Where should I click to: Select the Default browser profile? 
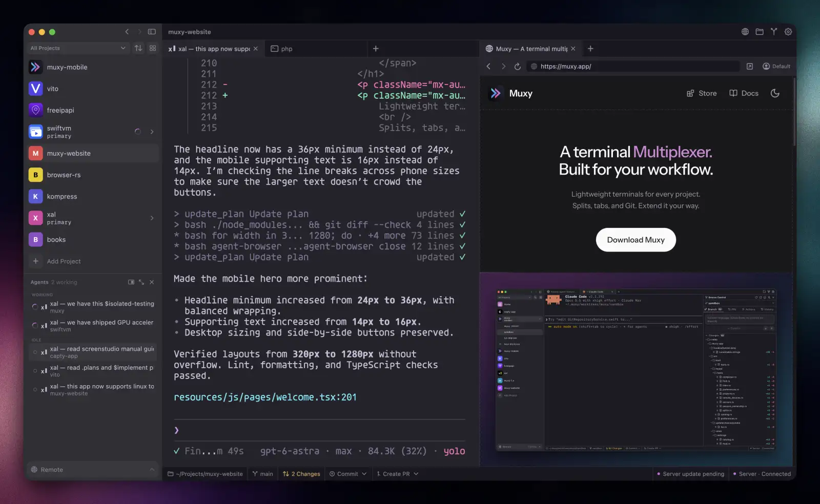click(x=776, y=67)
